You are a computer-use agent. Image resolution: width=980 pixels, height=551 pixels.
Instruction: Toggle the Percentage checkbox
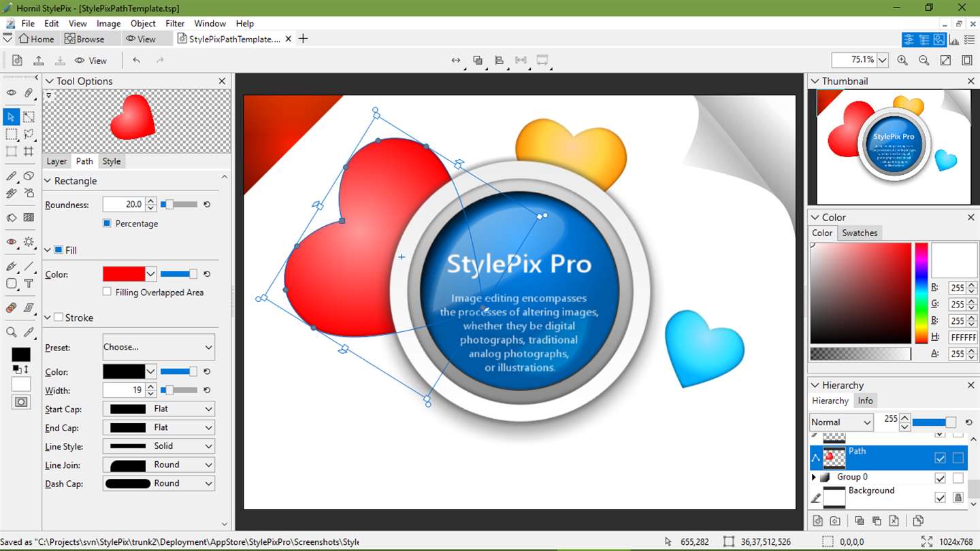tap(107, 223)
